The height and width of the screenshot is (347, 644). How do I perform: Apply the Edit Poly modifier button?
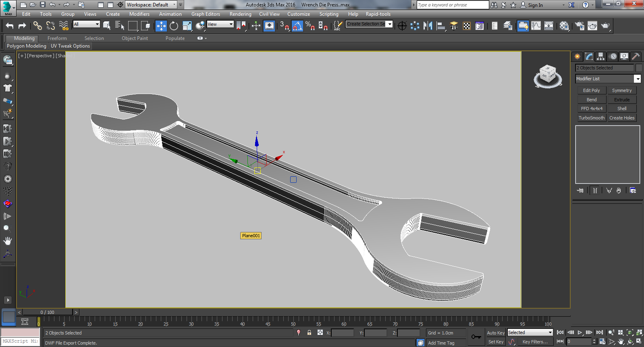coord(592,90)
